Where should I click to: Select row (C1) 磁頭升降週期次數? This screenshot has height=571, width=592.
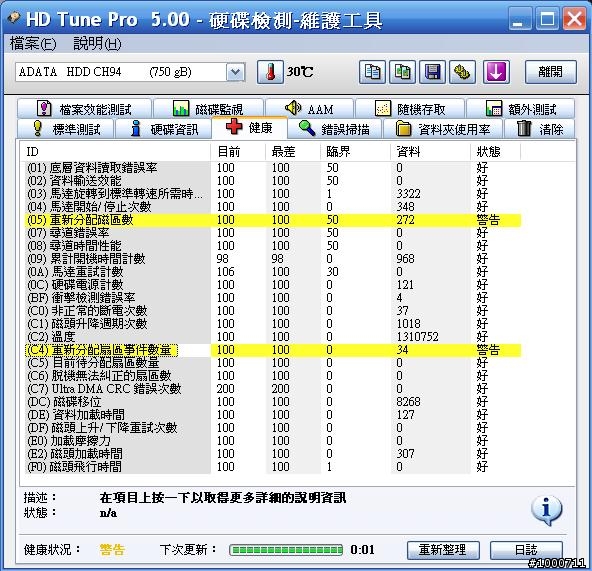(x=273, y=324)
